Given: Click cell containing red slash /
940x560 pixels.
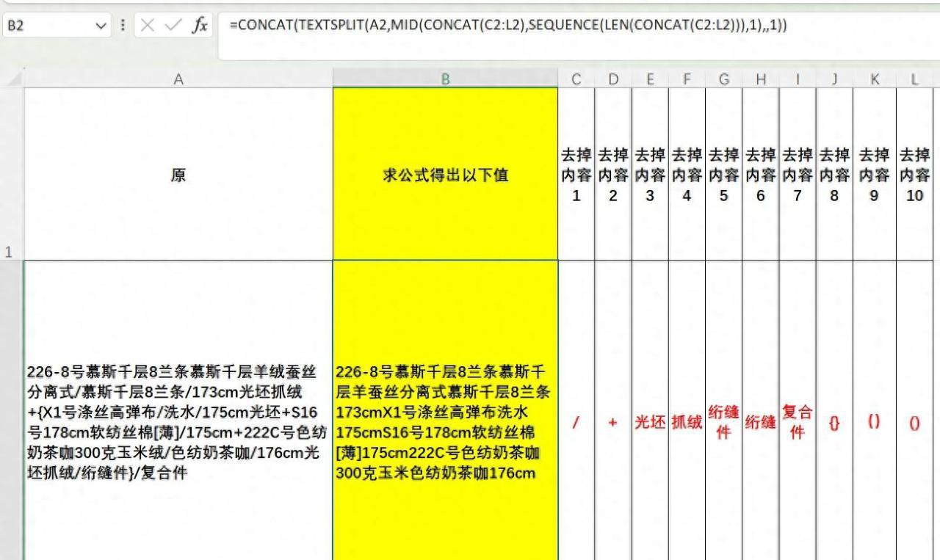Looking at the screenshot, I should point(576,410).
